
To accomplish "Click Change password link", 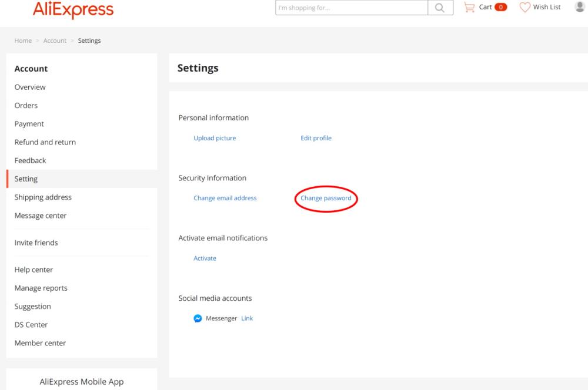I will coord(326,198).
